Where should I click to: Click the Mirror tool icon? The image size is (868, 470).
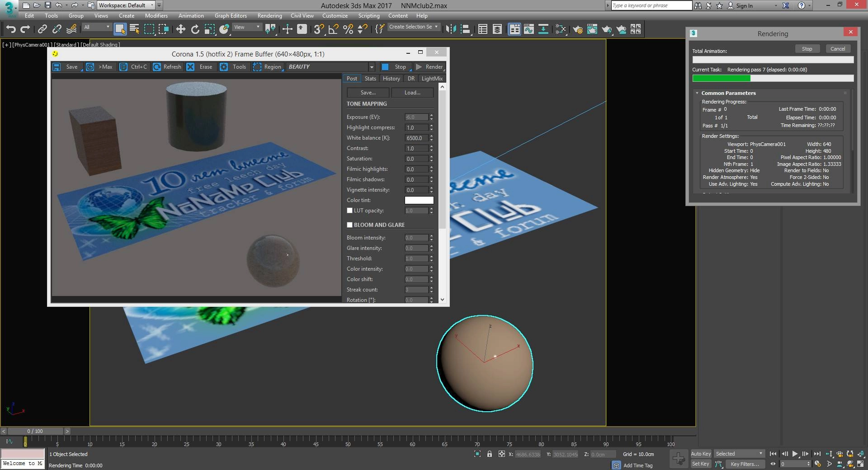point(450,29)
